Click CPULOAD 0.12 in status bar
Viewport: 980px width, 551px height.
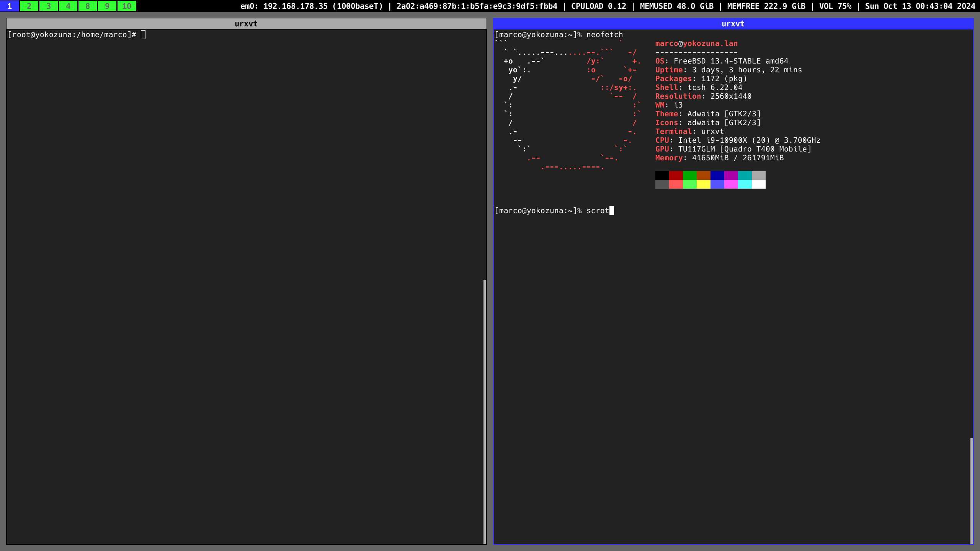tap(599, 6)
